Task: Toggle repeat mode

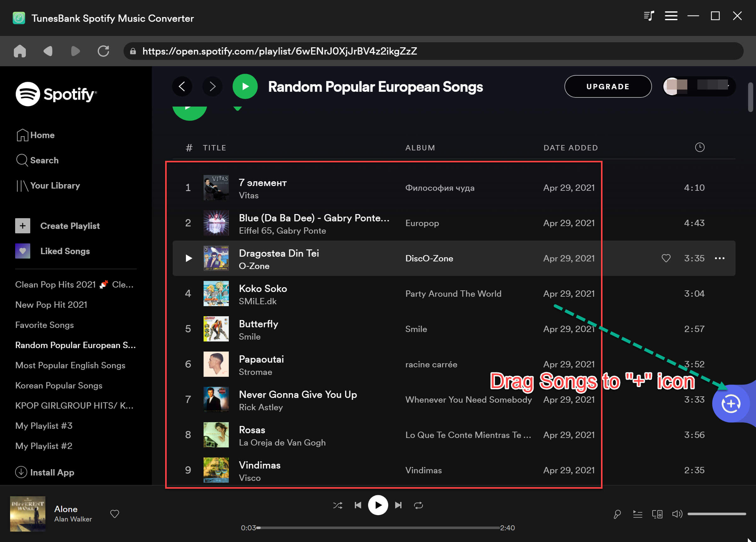Action: pyautogui.click(x=419, y=505)
